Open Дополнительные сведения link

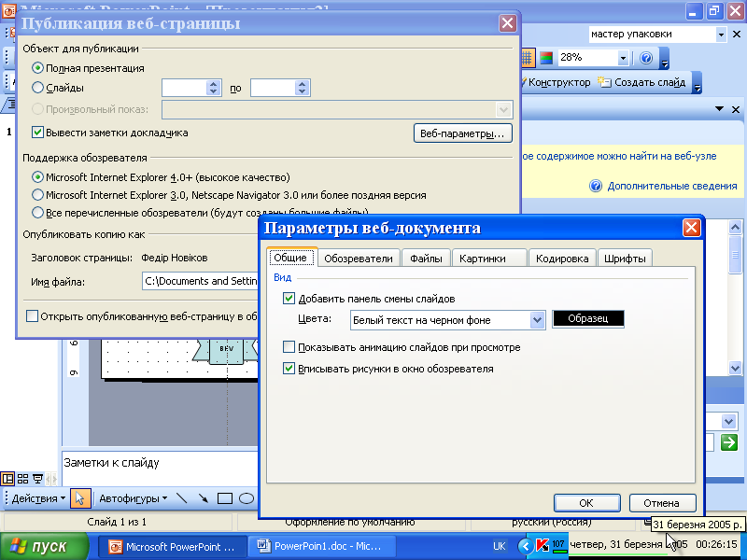[671, 186]
